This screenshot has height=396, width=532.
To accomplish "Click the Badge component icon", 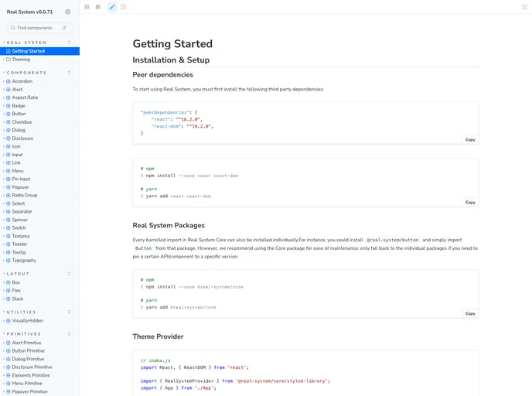I will (x=9, y=106).
